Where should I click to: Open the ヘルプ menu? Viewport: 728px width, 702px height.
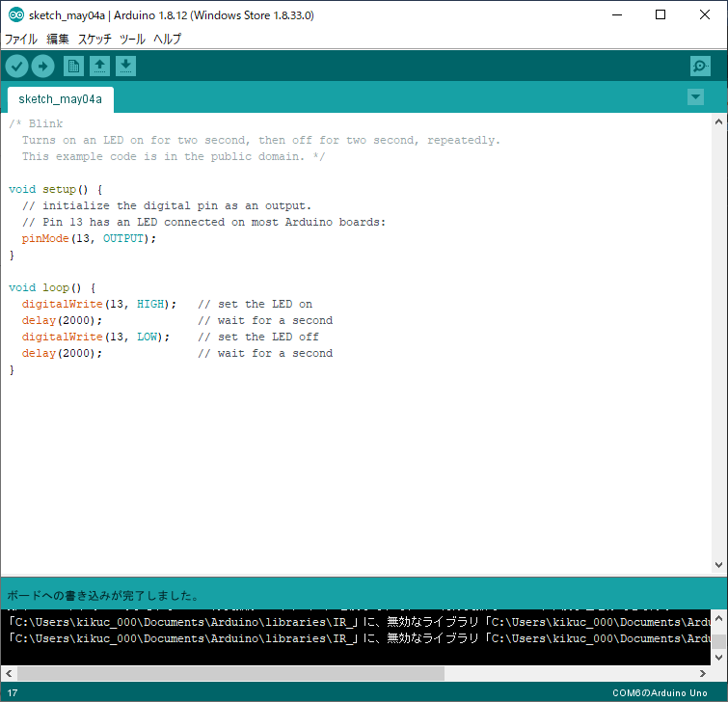[167, 40]
